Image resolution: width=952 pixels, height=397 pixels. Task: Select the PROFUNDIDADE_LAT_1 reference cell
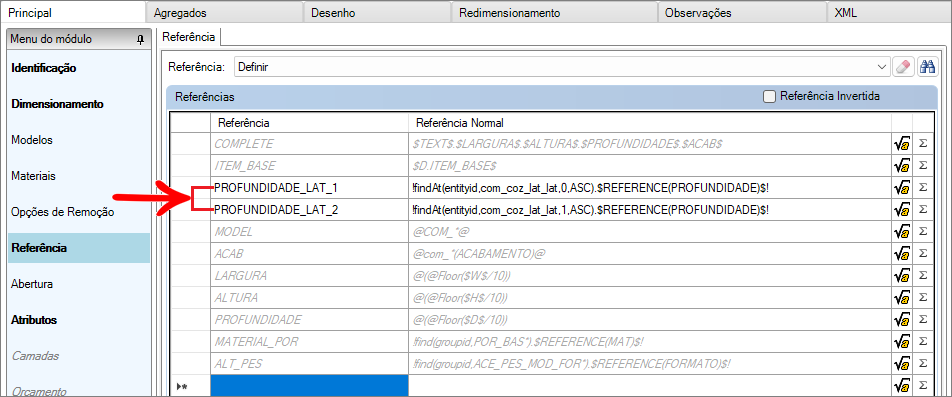tap(309, 188)
